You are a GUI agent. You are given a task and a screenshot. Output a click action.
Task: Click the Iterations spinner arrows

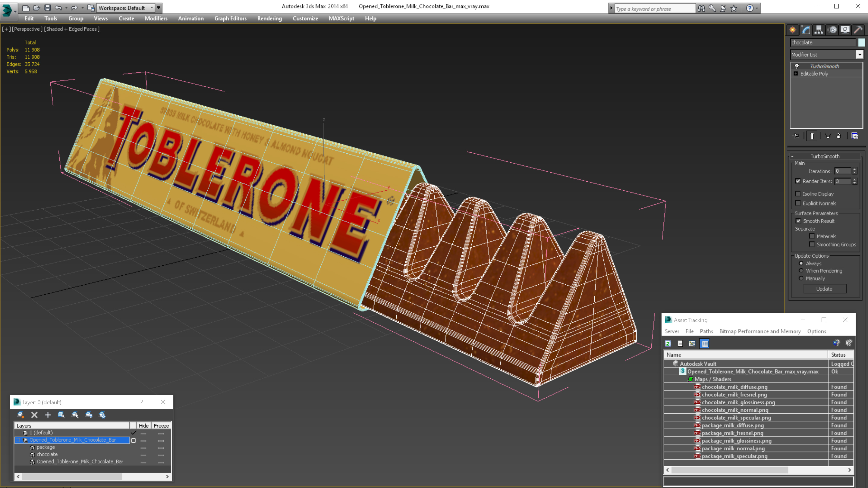click(x=854, y=171)
